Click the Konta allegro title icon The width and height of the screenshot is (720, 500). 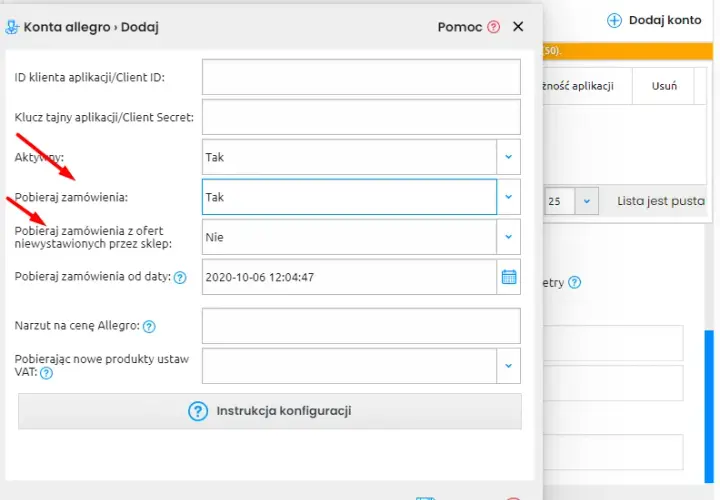pyautogui.click(x=12, y=28)
